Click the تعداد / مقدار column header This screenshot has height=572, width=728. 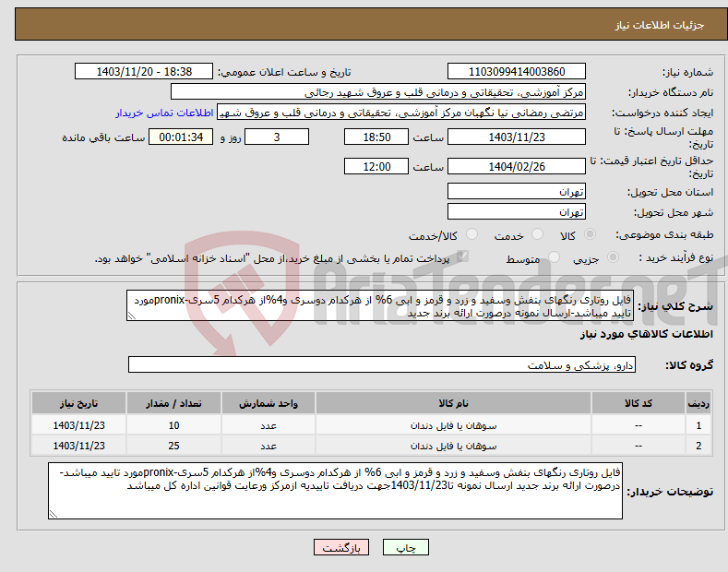point(173,403)
